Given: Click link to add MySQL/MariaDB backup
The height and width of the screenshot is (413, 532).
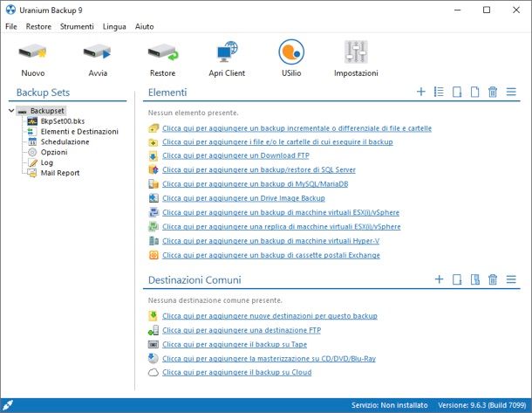Looking at the screenshot, I should (x=256, y=183).
